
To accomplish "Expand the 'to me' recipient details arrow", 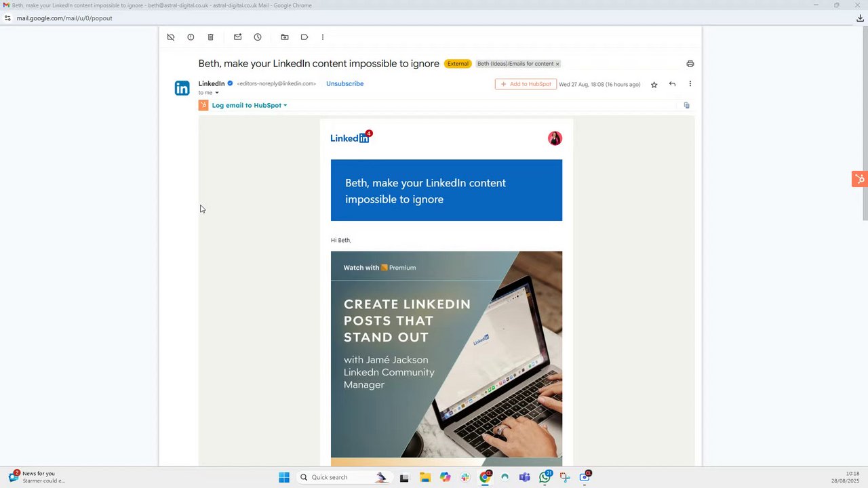I will tap(217, 93).
